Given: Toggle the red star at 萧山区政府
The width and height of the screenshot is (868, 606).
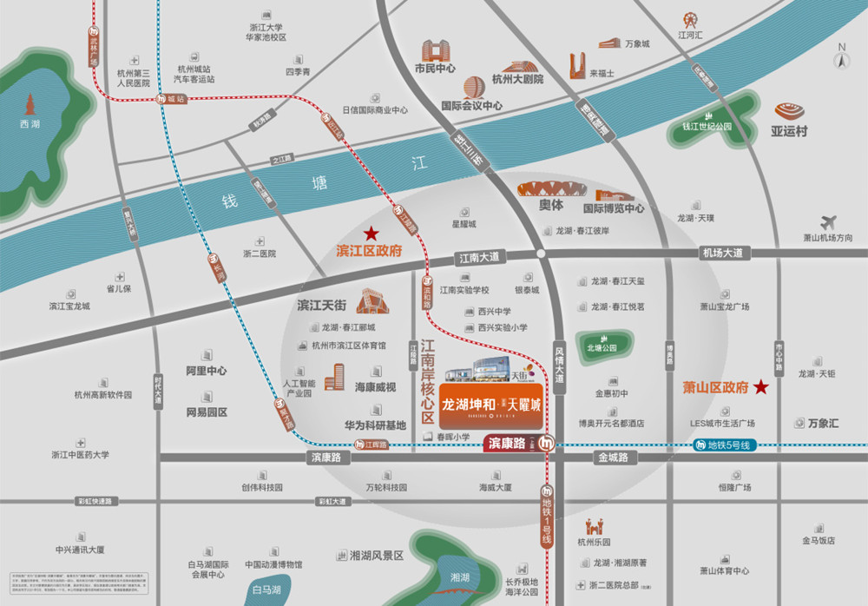Looking at the screenshot, I should 760,386.
